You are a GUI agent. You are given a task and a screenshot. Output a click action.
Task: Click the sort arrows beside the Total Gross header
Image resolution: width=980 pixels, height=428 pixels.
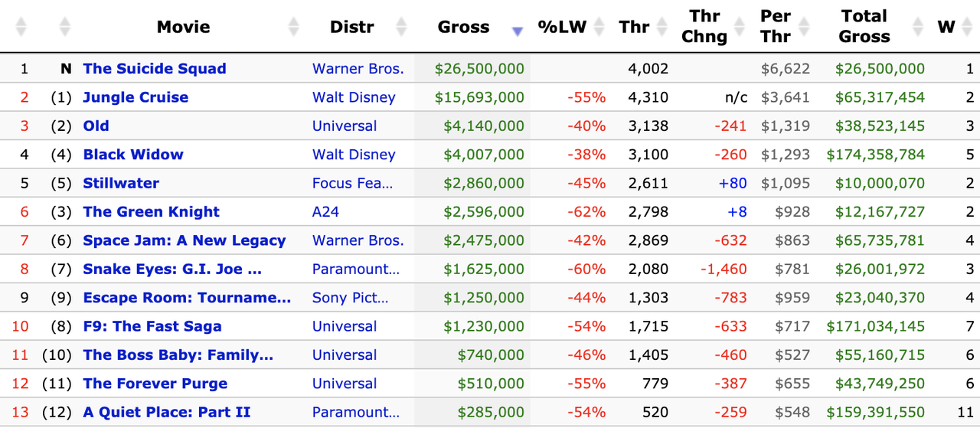[919, 27]
